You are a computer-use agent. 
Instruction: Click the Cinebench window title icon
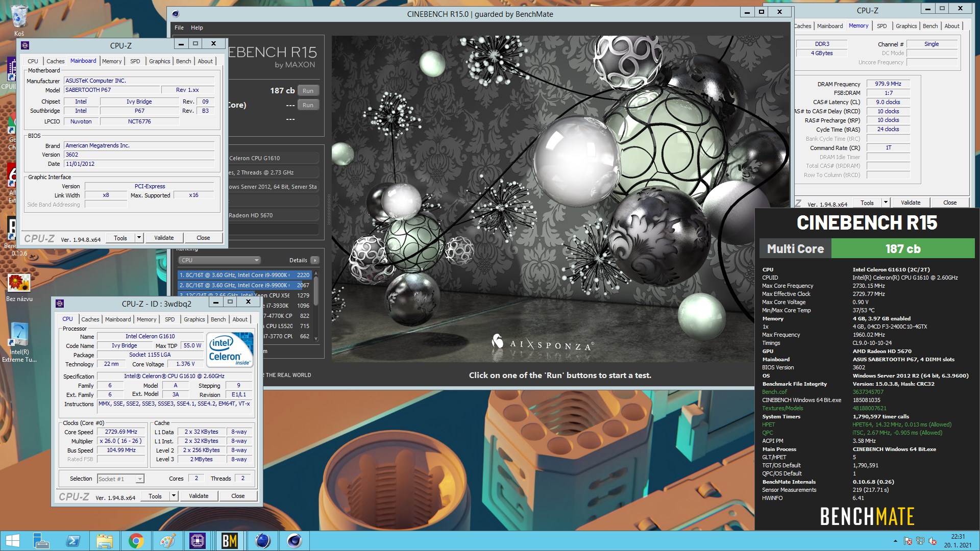click(x=176, y=14)
